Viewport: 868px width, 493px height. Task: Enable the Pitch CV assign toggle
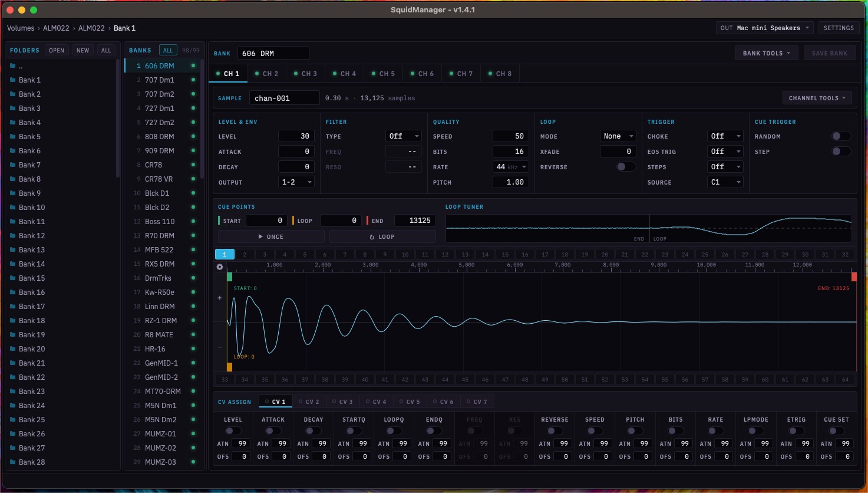pos(635,431)
